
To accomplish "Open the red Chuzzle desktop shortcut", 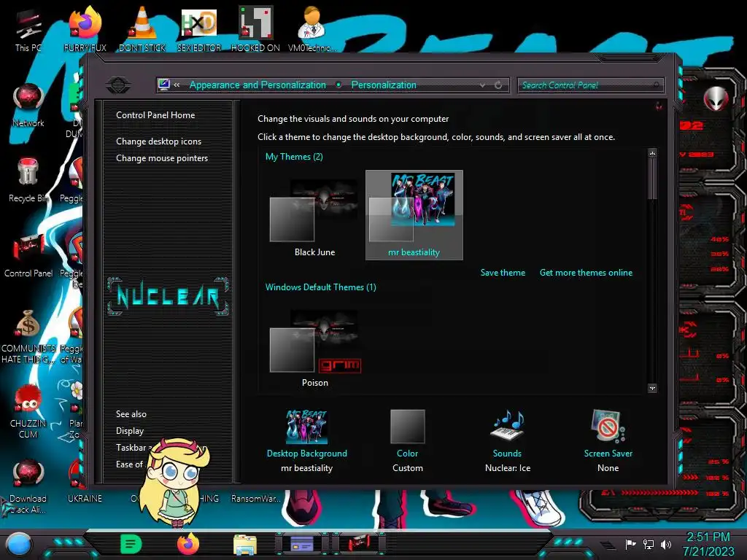I will [28, 411].
